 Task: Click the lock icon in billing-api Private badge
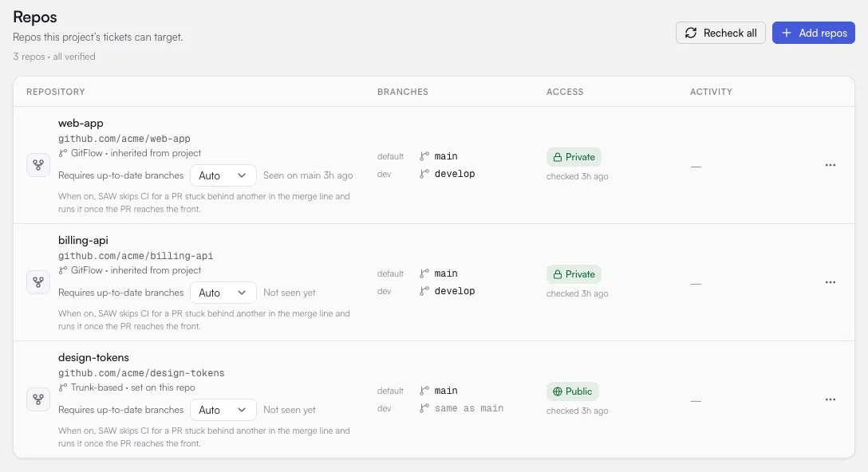coord(558,274)
